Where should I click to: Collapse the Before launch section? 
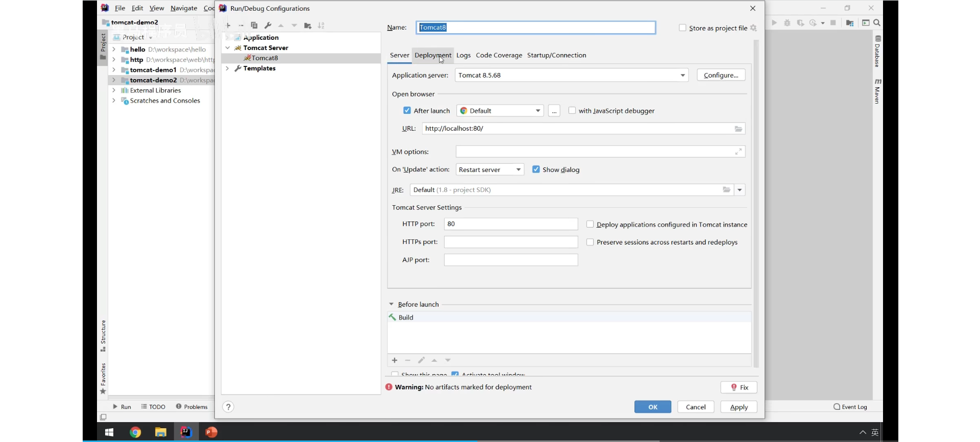click(x=391, y=304)
